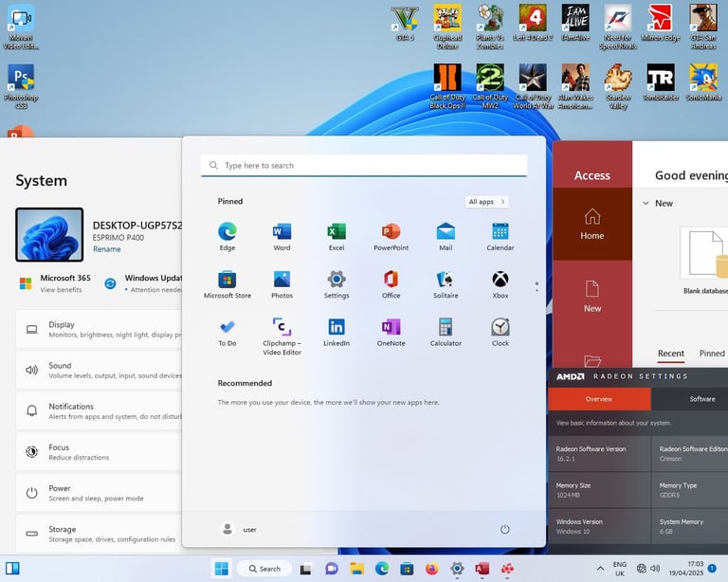Open Call of Duty Black Ops II shortcut
This screenshot has height=582, width=728.
click(x=447, y=87)
